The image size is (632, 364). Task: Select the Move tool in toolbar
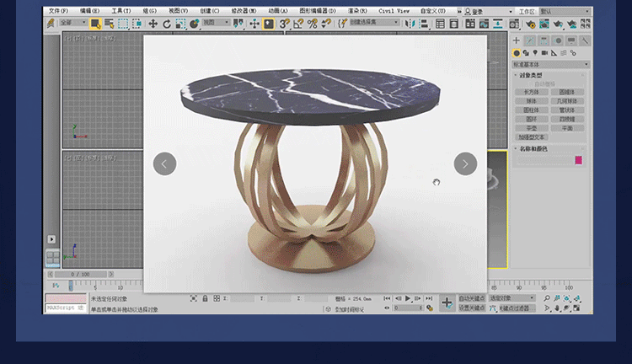(153, 24)
